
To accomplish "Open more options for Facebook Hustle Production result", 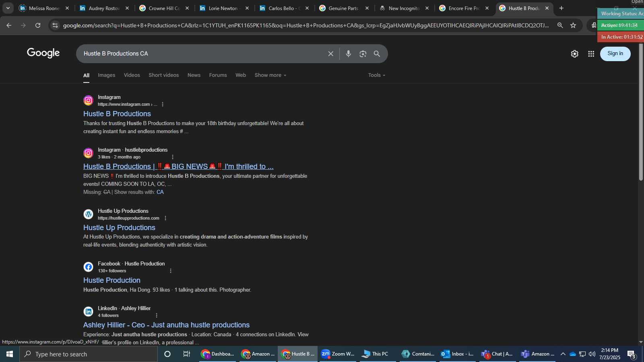I will 171,271.
